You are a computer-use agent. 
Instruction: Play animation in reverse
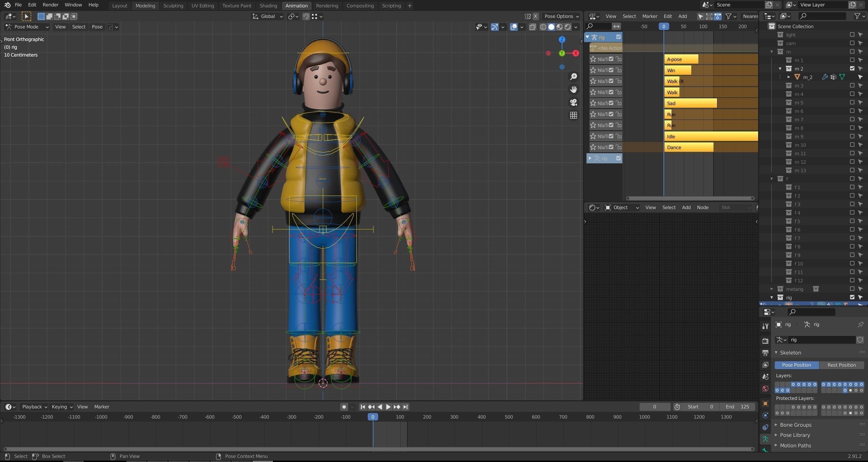click(380, 407)
